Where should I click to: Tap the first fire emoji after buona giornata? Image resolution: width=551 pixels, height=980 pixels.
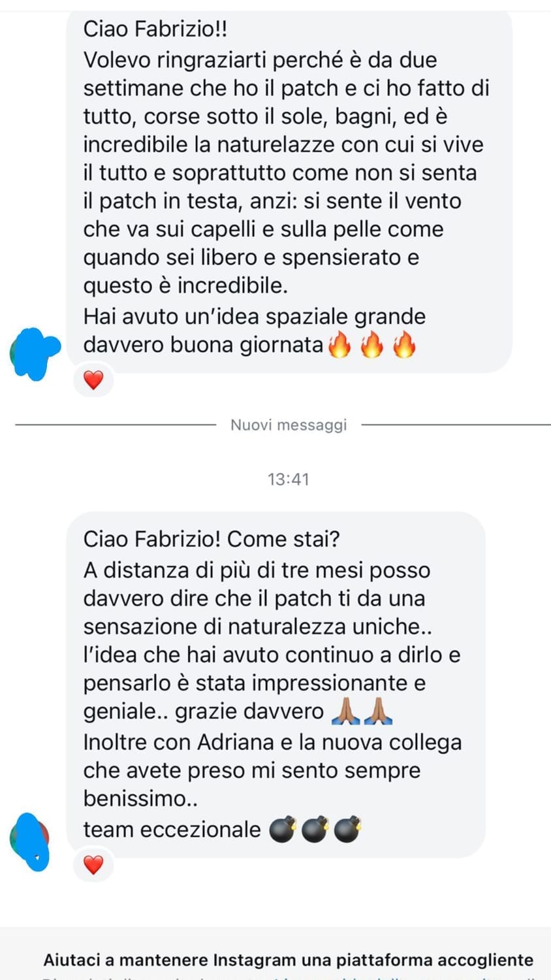pyautogui.click(x=339, y=344)
